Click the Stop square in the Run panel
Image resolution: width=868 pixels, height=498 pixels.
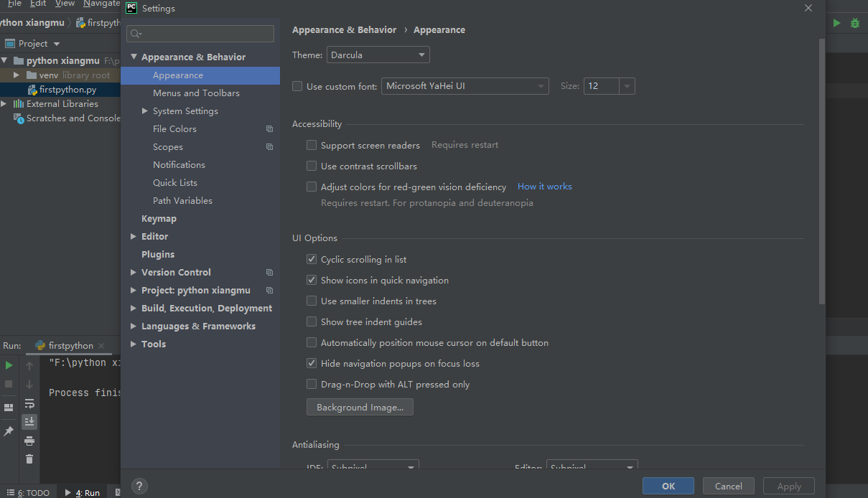point(9,385)
